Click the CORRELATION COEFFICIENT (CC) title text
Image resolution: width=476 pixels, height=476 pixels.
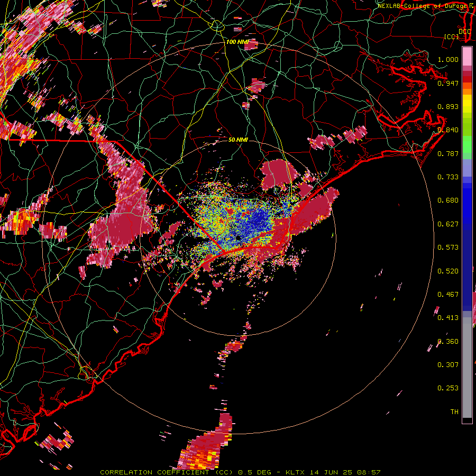pyautogui.click(x=167, y=472)
